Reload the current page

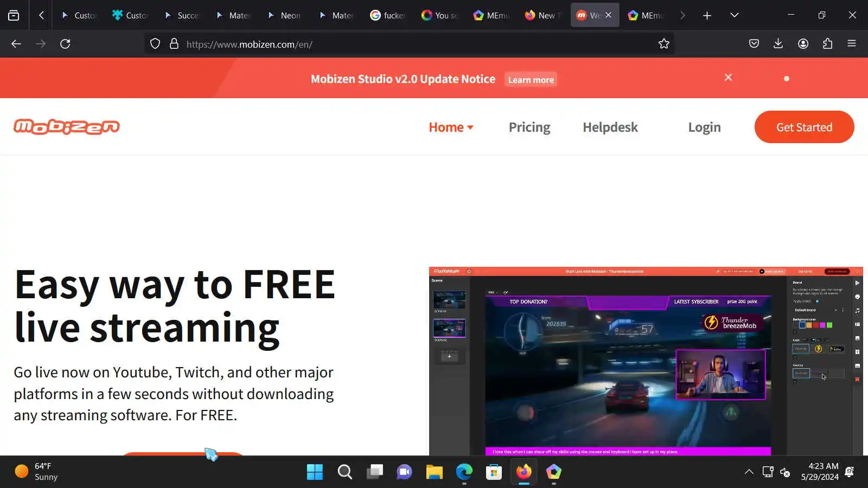(65, 44)
